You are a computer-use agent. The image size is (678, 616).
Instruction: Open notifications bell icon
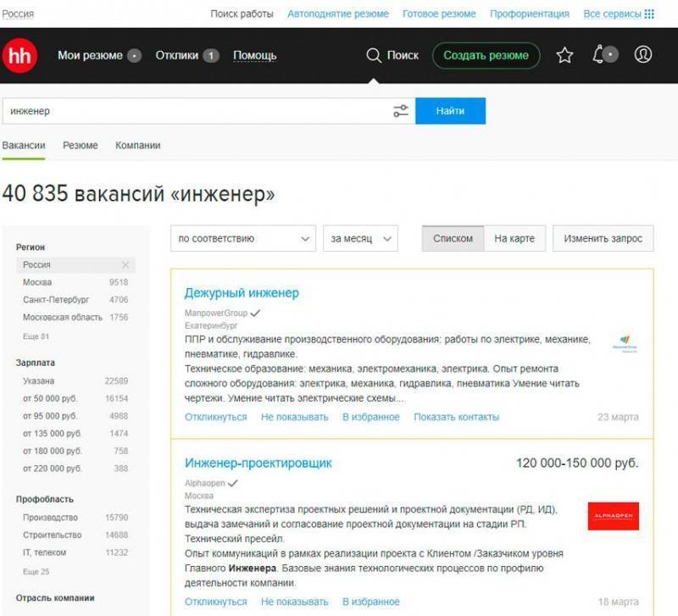pyautogui.click(x=600, y=55)
